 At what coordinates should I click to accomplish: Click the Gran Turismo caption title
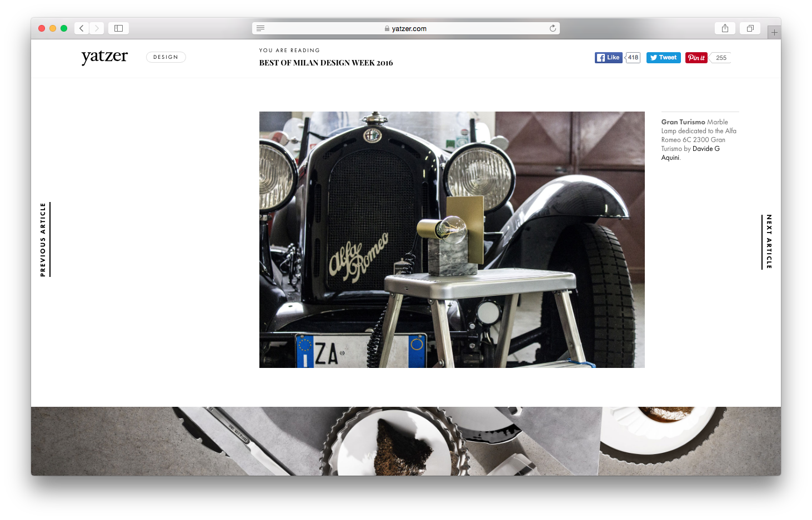click(683, 122)
